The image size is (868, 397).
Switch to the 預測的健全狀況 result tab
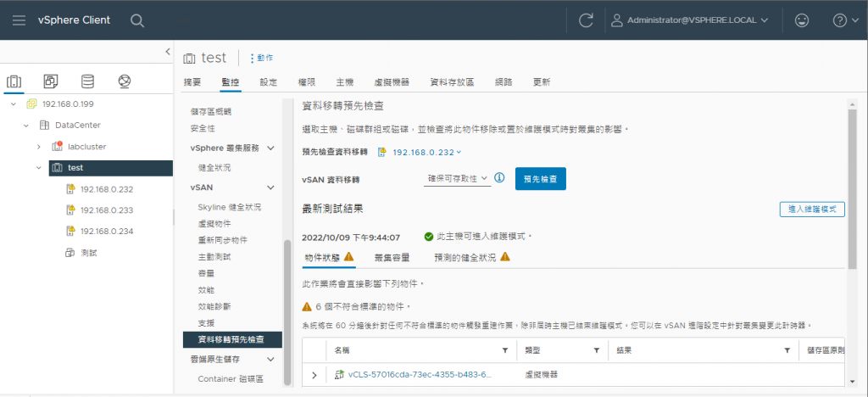coord(471,258)
